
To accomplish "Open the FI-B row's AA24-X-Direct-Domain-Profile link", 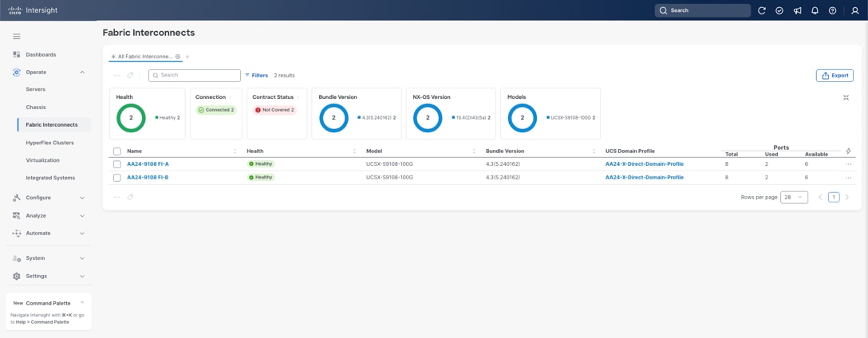I will 645,178.
